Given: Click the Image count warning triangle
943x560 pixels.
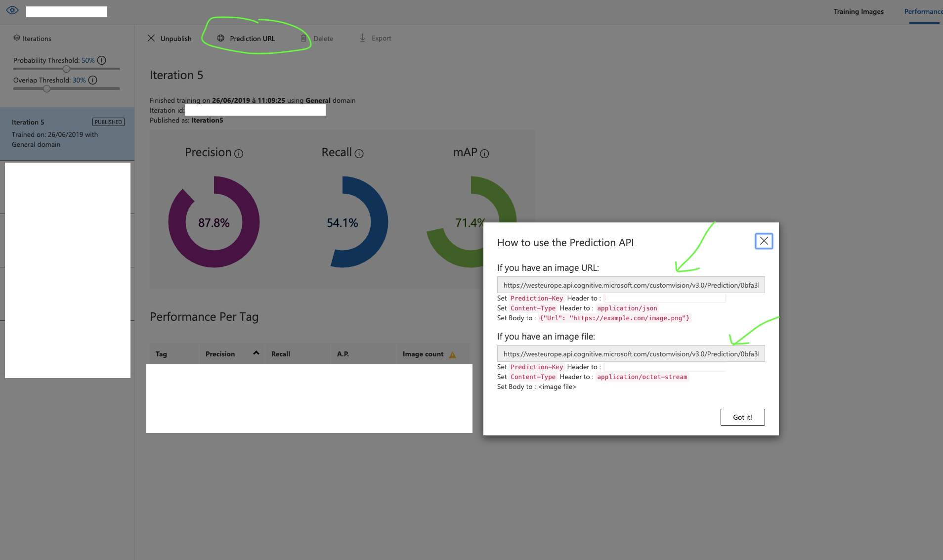Looking at the screenshot, I should click(x=452, y=354).
